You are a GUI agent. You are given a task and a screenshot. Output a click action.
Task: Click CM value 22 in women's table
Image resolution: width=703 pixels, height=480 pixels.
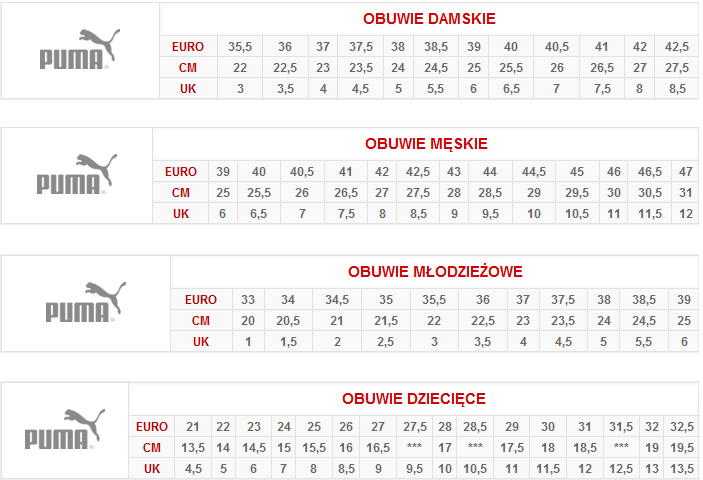[x=240, y=68]
